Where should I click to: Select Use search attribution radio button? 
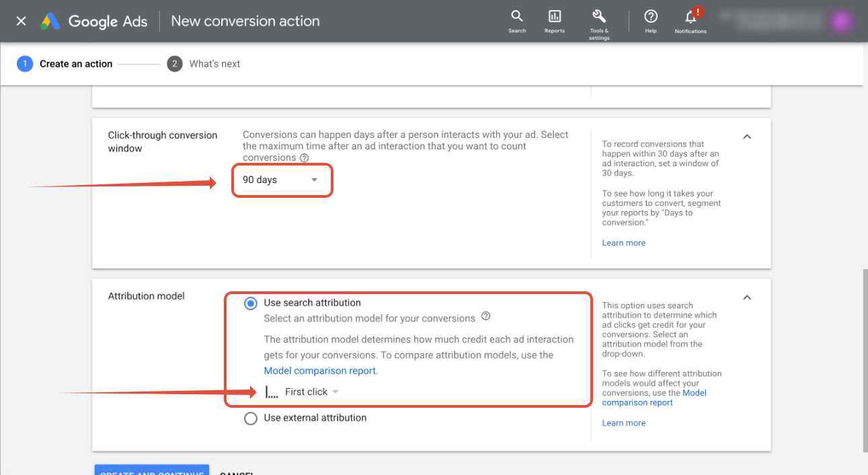coord(251,303)
